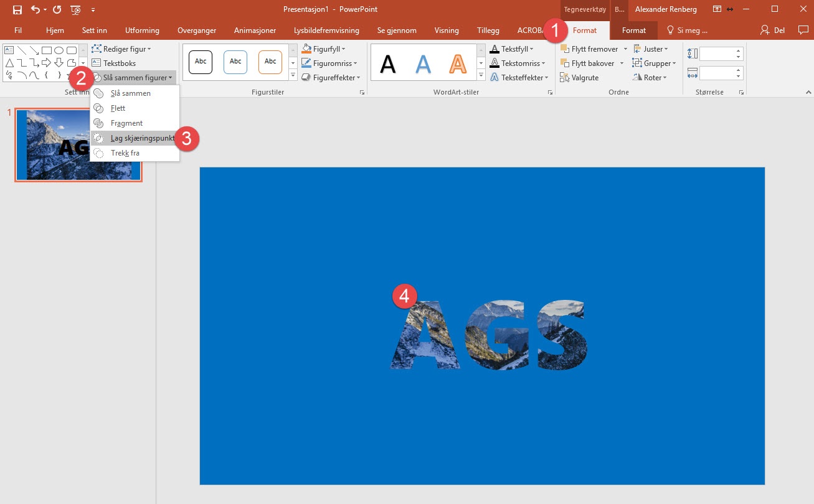Viewport: 814px width, 504px height.
Task: Click the Si meg search box
Action: pos(687,30)
